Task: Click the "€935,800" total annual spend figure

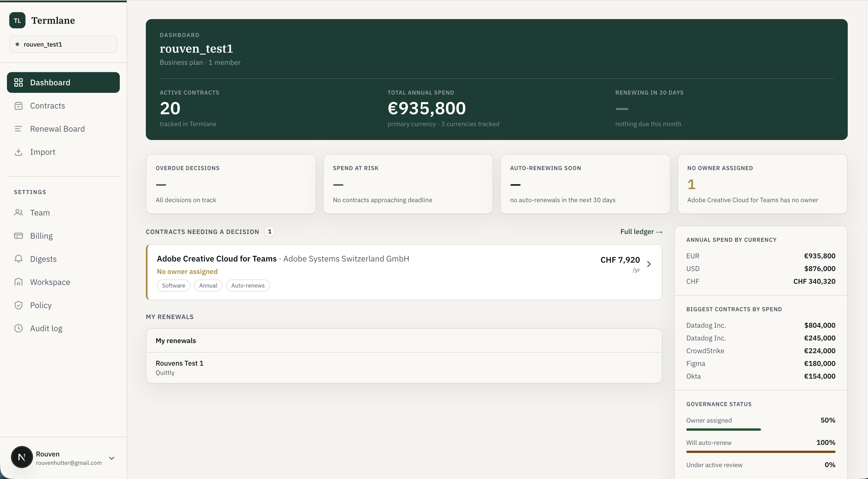Action: (x=426, y=108)
